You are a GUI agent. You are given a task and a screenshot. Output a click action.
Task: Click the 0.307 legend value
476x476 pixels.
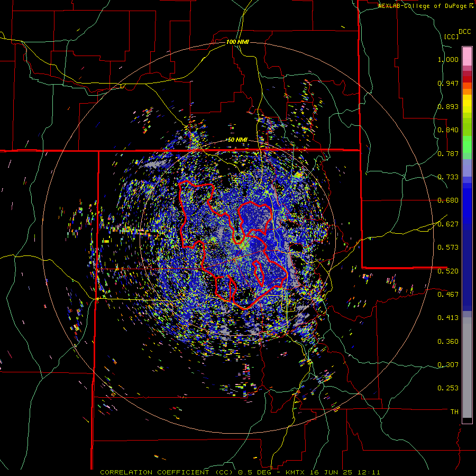[x=448, y=365]
